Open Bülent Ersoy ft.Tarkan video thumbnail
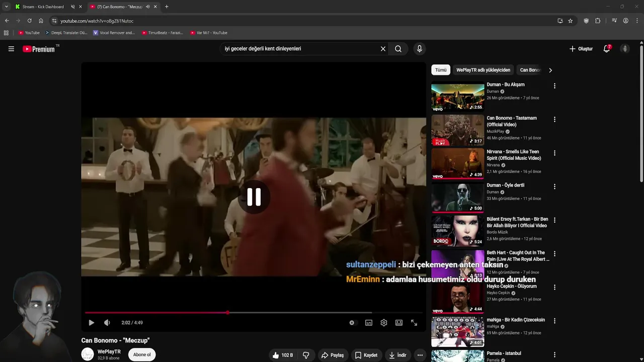Viewport: 644px width, 362px height. coord(458,231)
